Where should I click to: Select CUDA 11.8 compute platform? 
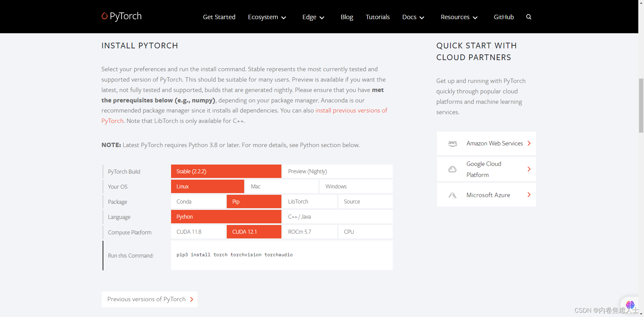tap(199, 232)
